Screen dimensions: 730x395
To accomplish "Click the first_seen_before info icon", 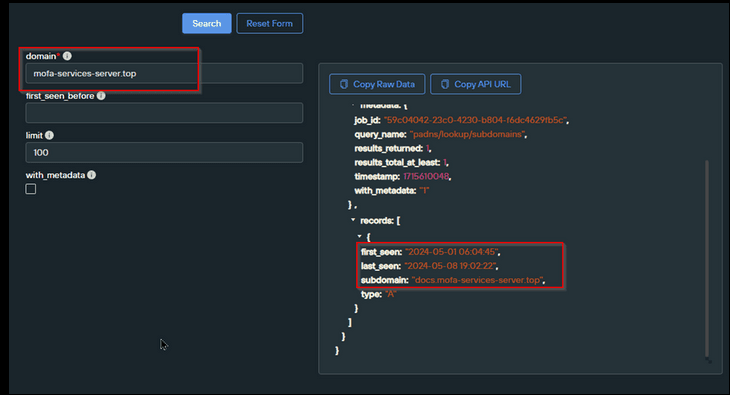I will [x=101, y=95].
